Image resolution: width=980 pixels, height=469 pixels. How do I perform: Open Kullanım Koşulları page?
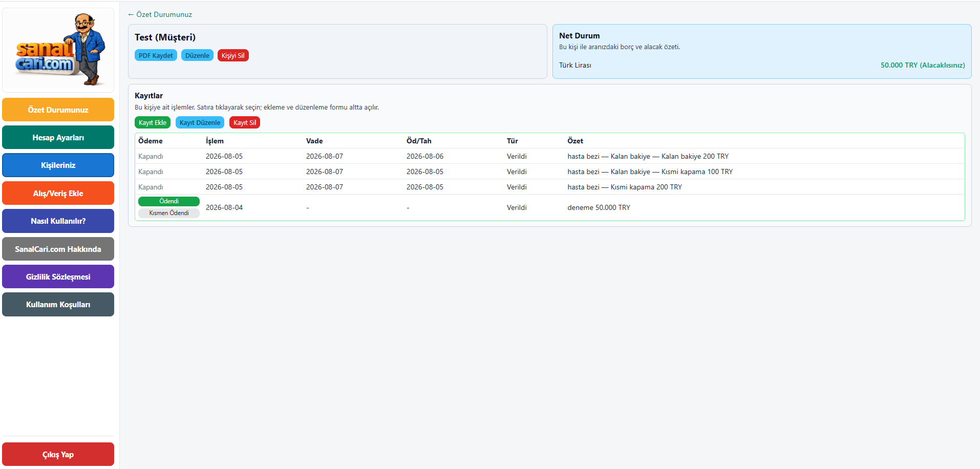tap(58, 304)
